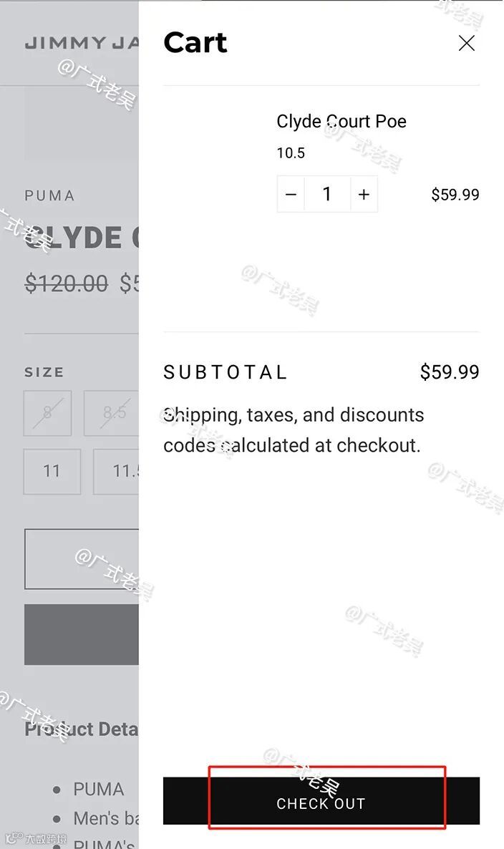504x849 pixels.
Task: Click the quantity field showing 1
Action: coord(327,195)
